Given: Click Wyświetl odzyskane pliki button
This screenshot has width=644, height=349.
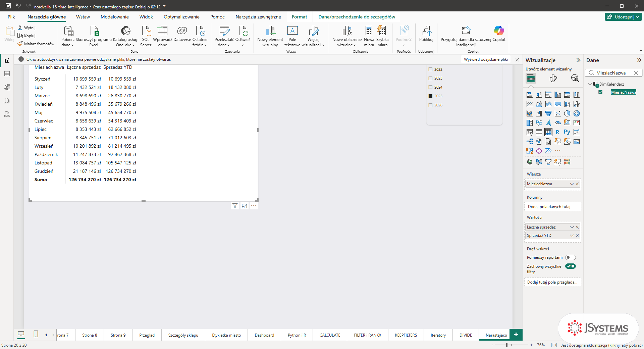Looking at the screenshot, I should (x=486, y=59).
